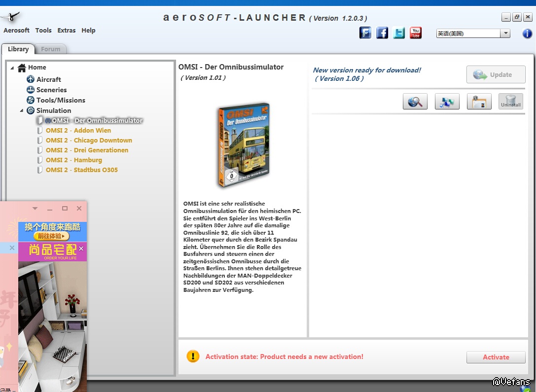Screen dimensions: 536x392
Task: Open the Tools menu
Action: [x=43, y=31]
